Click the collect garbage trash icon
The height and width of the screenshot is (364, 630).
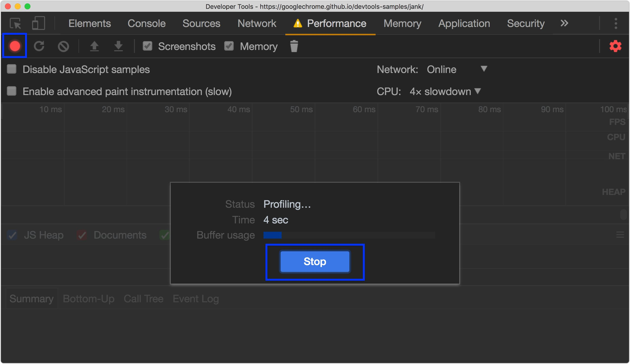[294, 46]
